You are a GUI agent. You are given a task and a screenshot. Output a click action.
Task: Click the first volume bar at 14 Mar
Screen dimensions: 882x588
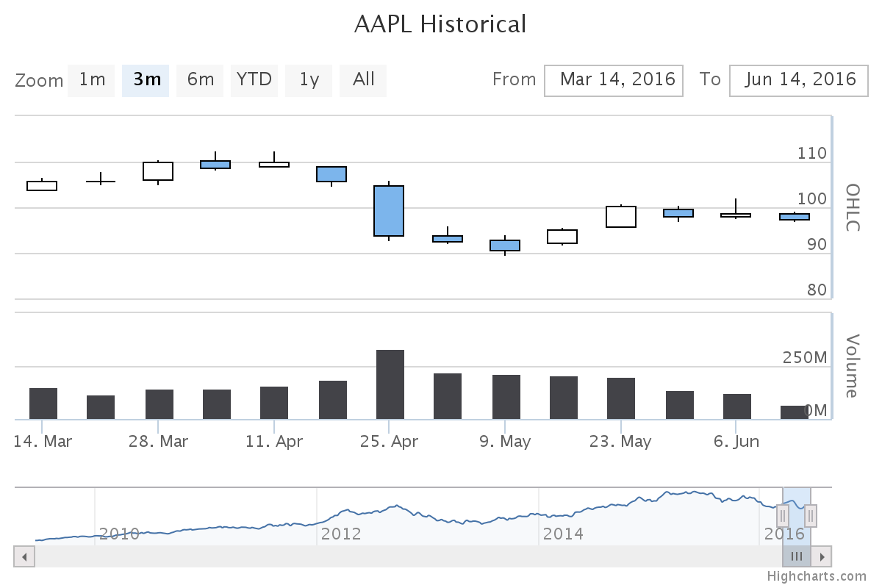tap(43, 404)
